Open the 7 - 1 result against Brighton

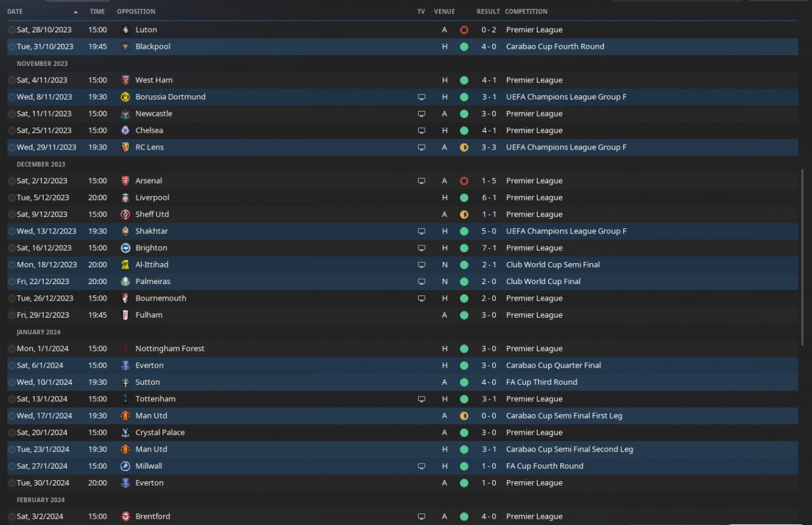click(488, 248)
